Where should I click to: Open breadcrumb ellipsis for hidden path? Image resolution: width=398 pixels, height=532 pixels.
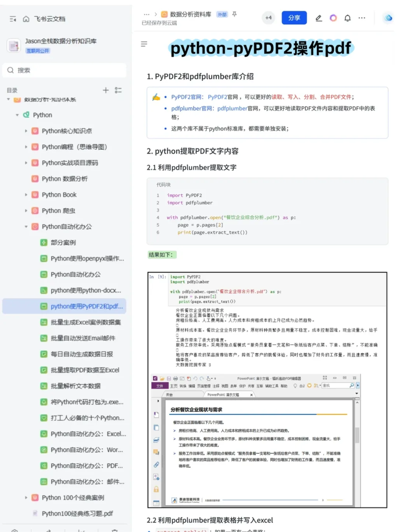147,14
